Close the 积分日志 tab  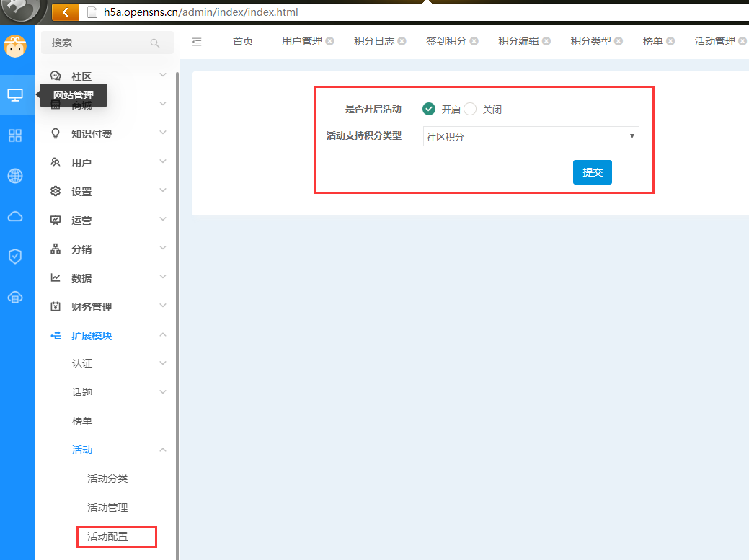[402, 41]
